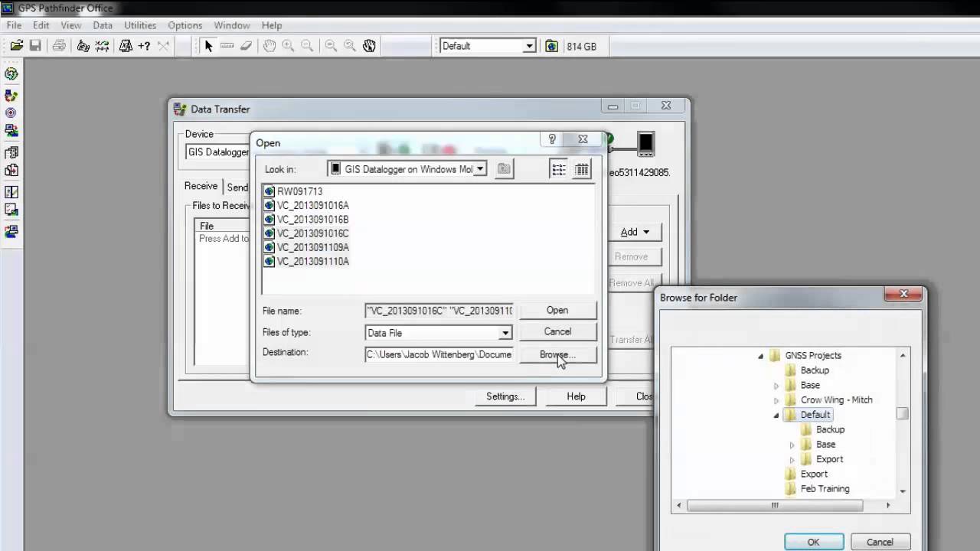Switch Open dialog to details view

pos(582,170)
